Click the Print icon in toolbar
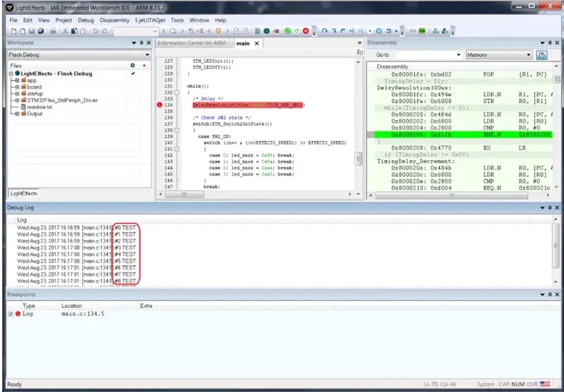Image resolution: width=564 pixels, height=392 pixels. 53,31
